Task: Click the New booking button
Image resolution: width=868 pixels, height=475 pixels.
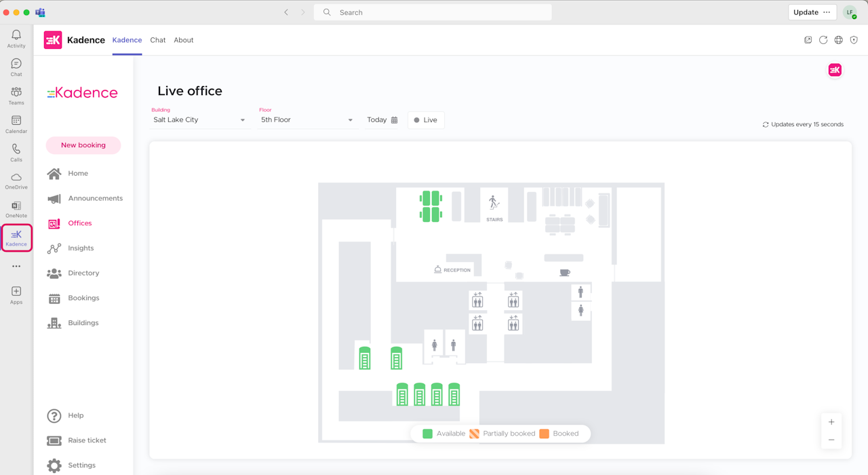Action: point(83,145)
